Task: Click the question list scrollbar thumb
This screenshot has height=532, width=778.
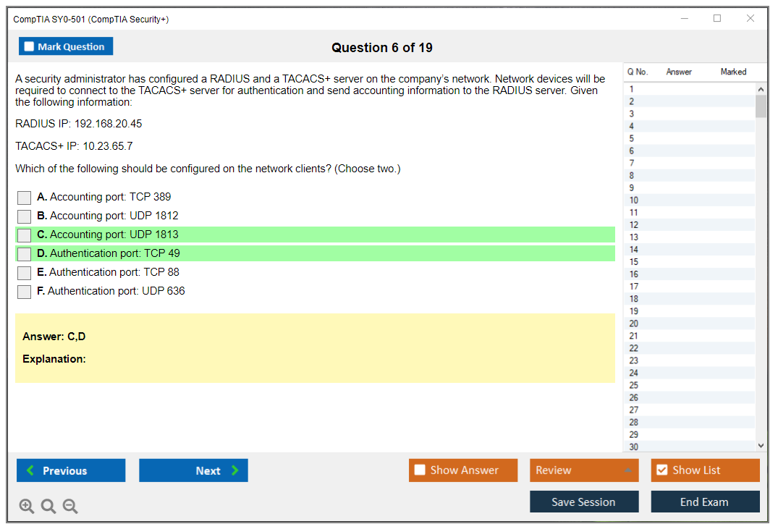Action: tap(761, 106)
